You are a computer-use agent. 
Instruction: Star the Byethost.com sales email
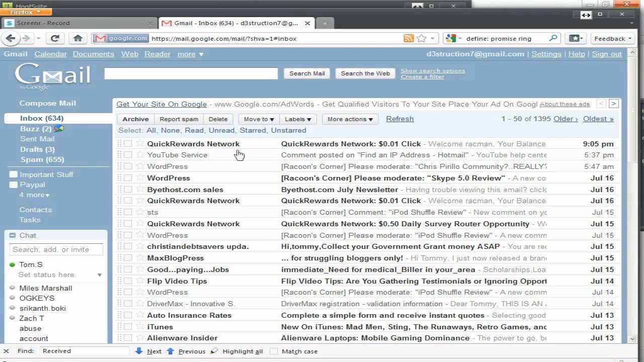click(140, 190)
